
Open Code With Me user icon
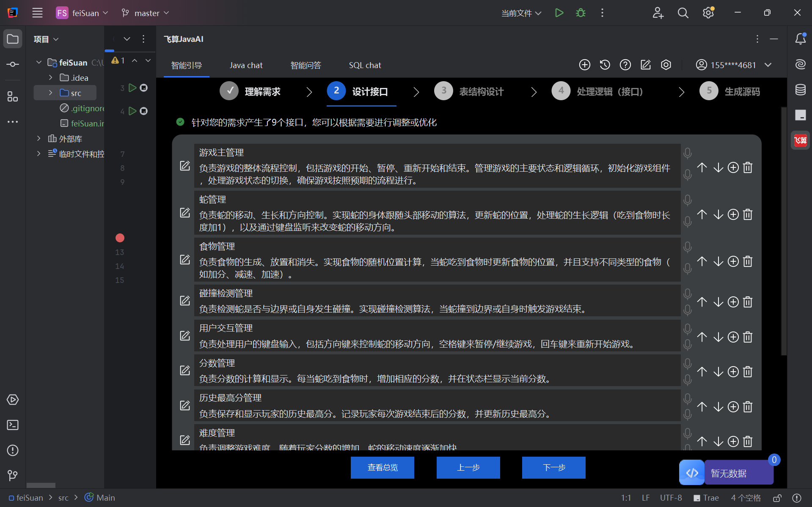[x=658, y=13]
